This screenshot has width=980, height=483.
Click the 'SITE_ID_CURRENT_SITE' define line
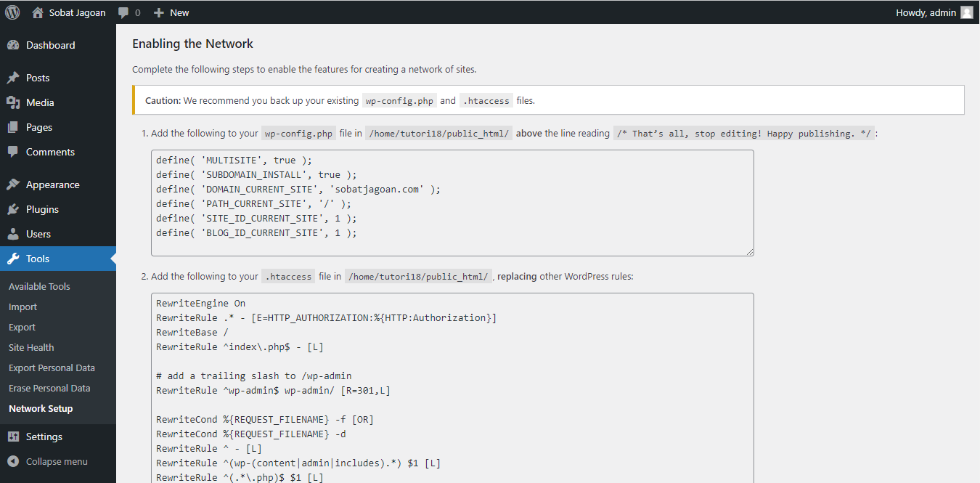pos(256,218)
